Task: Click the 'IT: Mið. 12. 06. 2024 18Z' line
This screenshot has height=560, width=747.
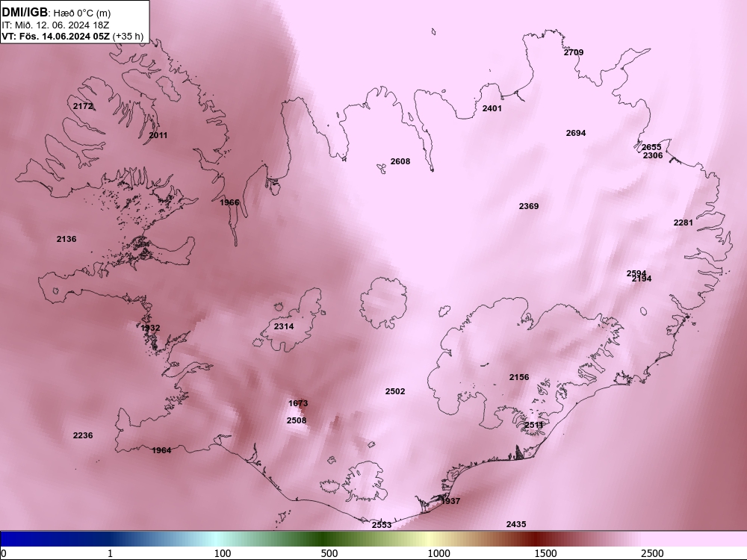Action: 55,25
